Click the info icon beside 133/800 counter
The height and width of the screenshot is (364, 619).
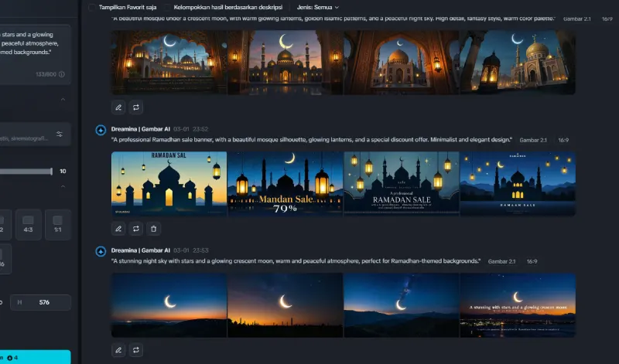click(x=62, y=74)
